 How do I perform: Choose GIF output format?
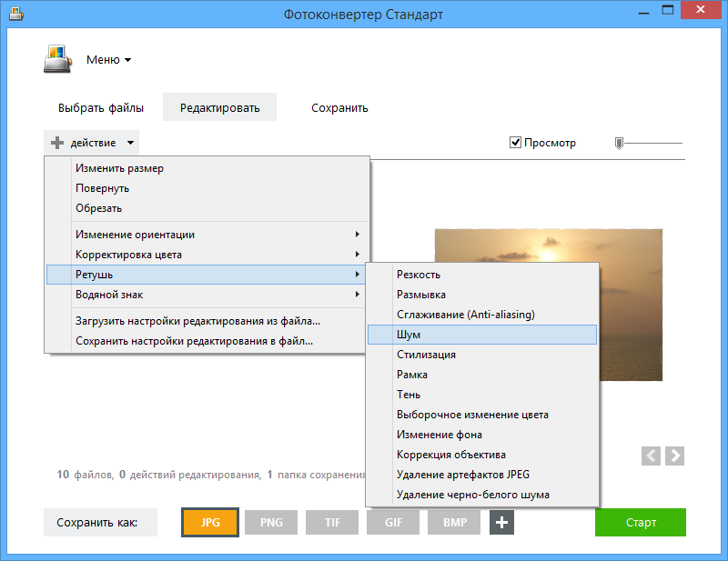[393, 522]
